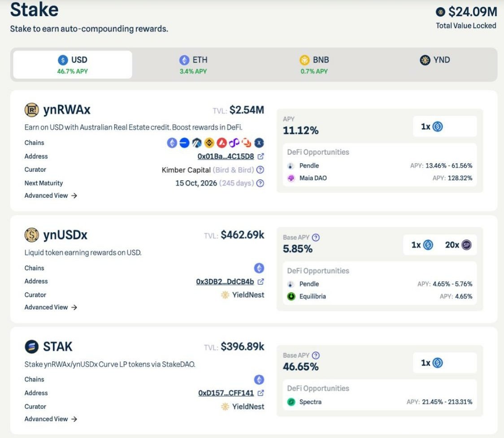Open the BNB 0.7% APY tab
Screen dimensions: 504x438
tap(314, 65)
